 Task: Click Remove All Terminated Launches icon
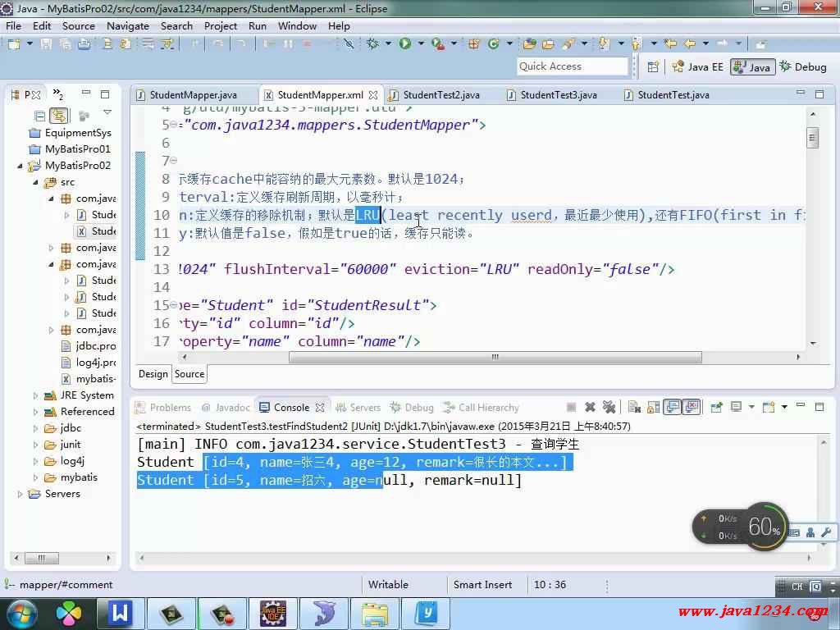click(609, 408)
